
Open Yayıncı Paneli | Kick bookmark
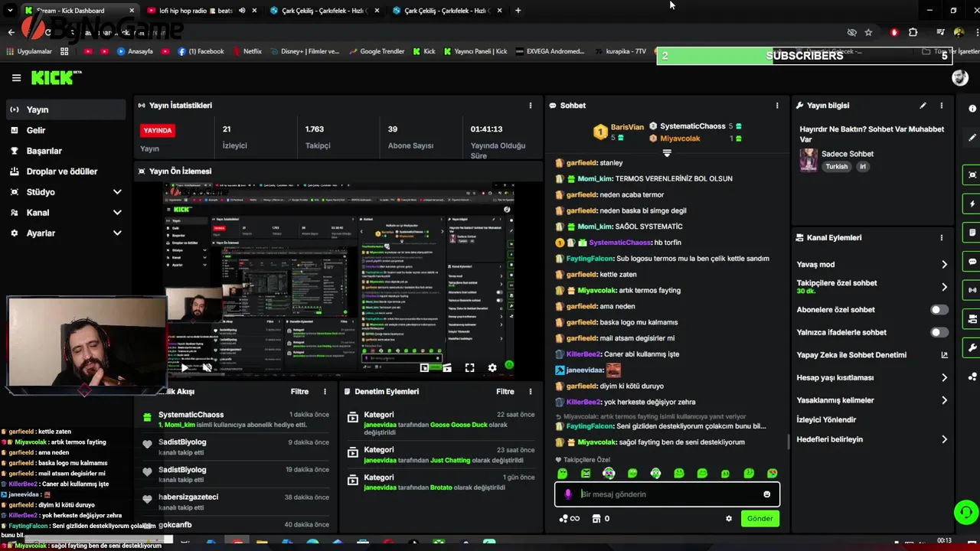coord(474,51)
